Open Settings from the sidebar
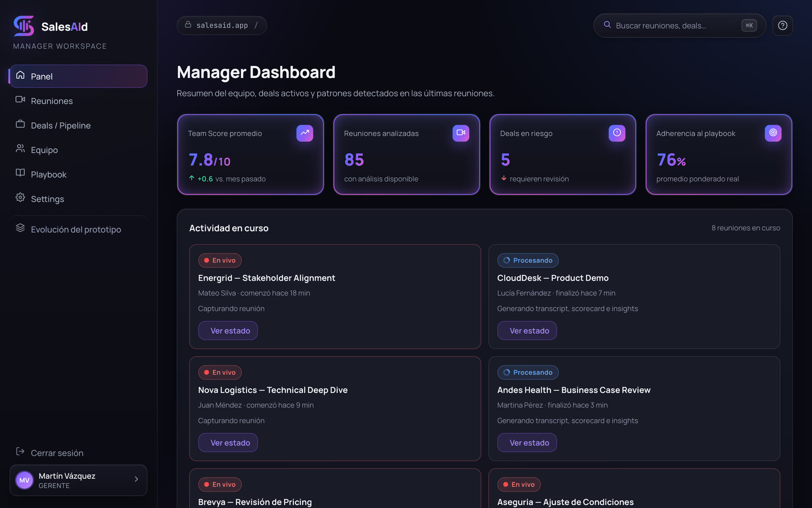This screenshot has height=508, width=812. coord(78,199)
